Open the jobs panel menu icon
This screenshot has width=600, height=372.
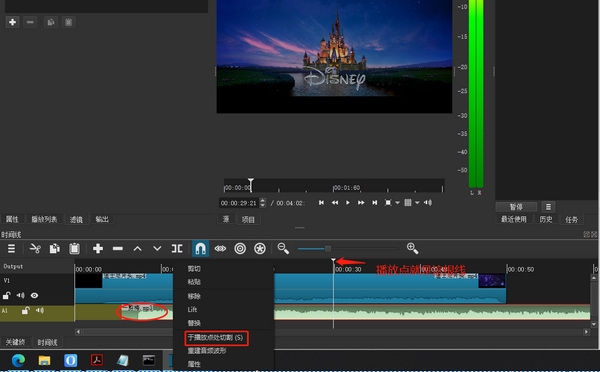[x=548, y=207]
